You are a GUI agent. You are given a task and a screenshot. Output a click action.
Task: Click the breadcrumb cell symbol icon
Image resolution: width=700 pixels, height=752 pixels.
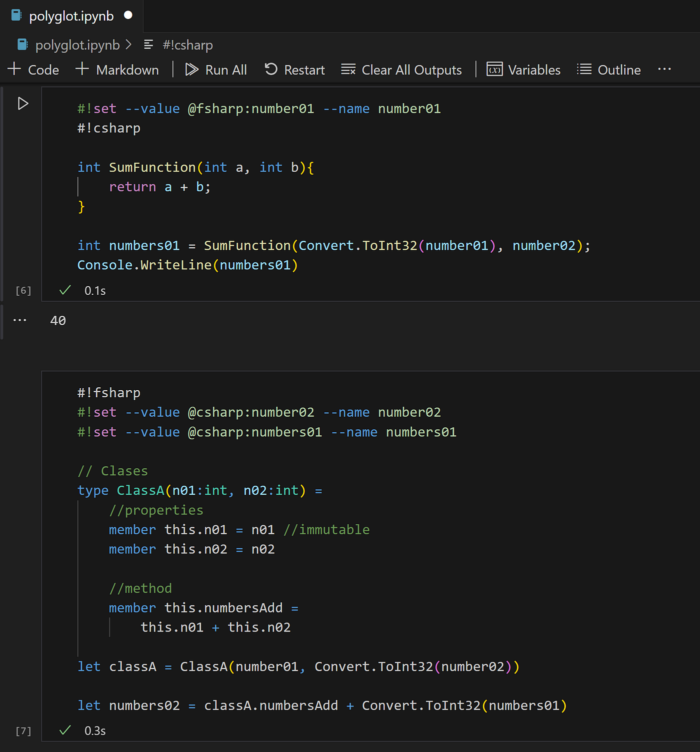(x=148, y=45)
